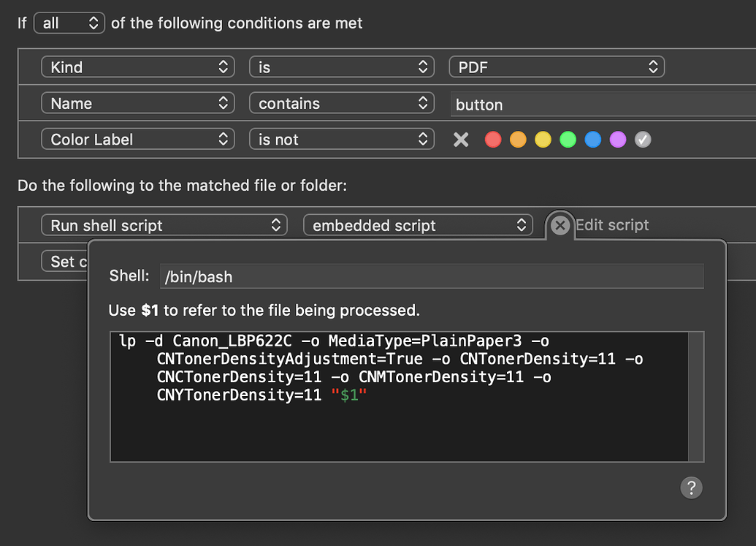756x546 pixels.
Task: Open the Run shell script action dropdown
Action: click(x=164, y=225)
